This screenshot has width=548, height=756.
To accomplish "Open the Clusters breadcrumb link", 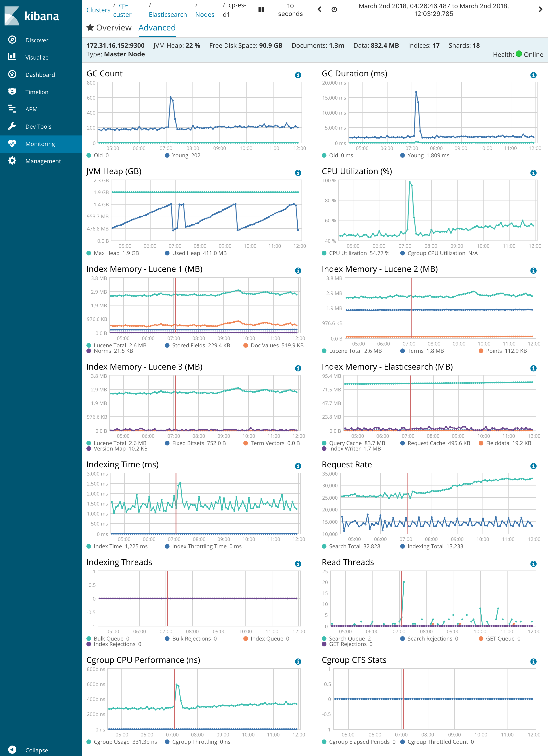I will click(98, 10).
